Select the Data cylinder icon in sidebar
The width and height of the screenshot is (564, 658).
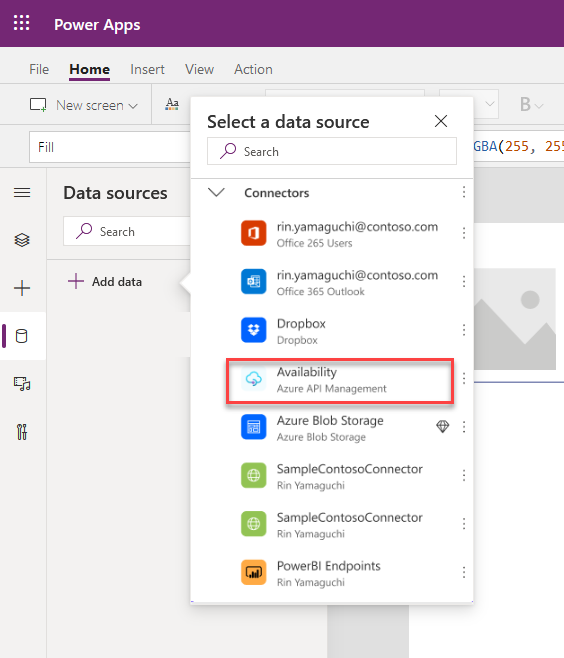[21, 336]
